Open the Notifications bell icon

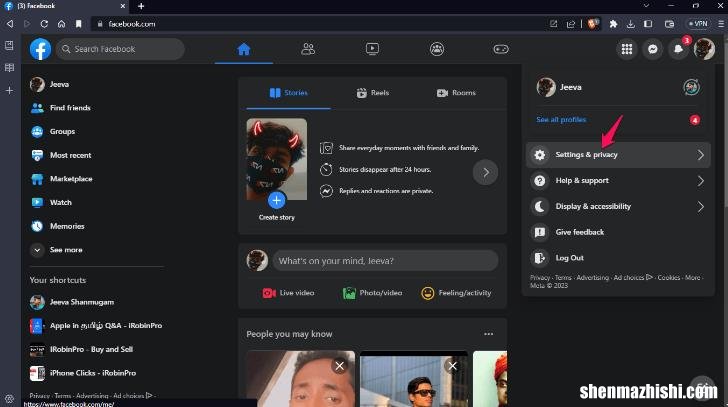pyautogui.click(x=678, y=49)
